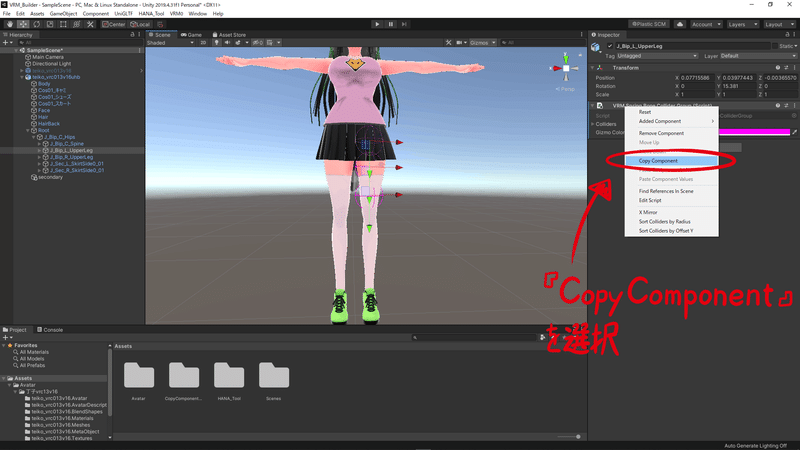
Task: Select Main Camera in Hierarchy
Action: [47, 57]
